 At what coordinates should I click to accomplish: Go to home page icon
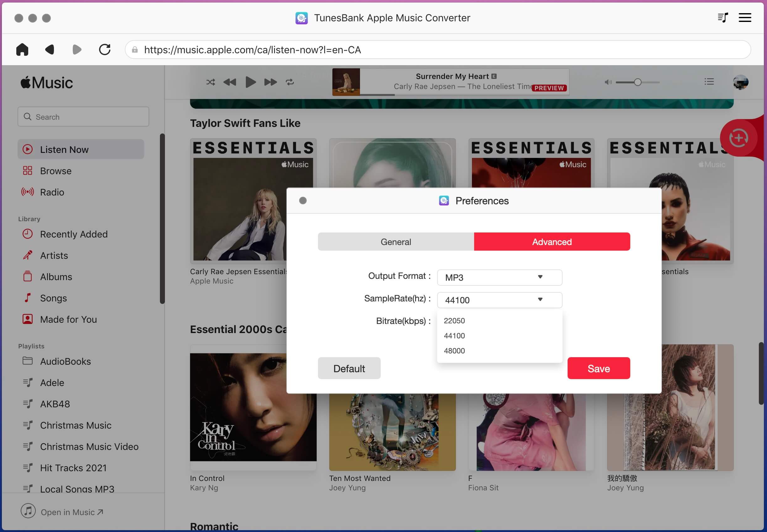point(22,49)
